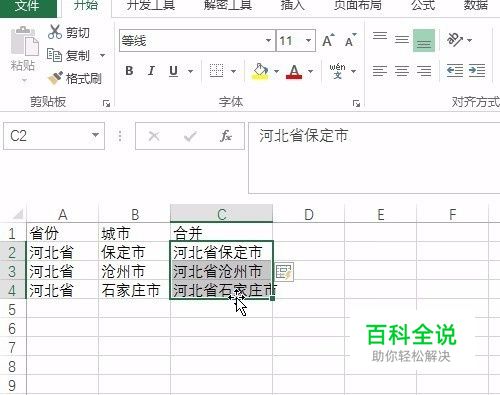Switch to the Formulas (公式) tab
Image resolution: width=500 pixels, height=395 pixels.
coord(423,5)
